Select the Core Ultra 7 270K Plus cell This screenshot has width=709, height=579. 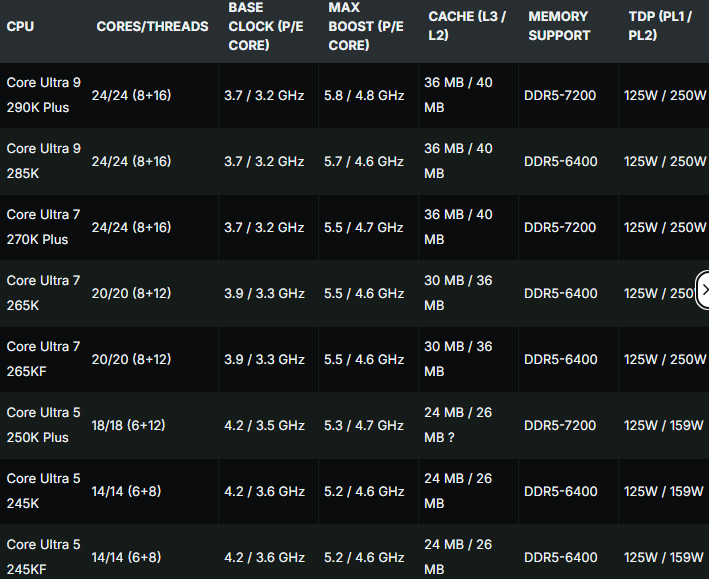pos(44,227)
